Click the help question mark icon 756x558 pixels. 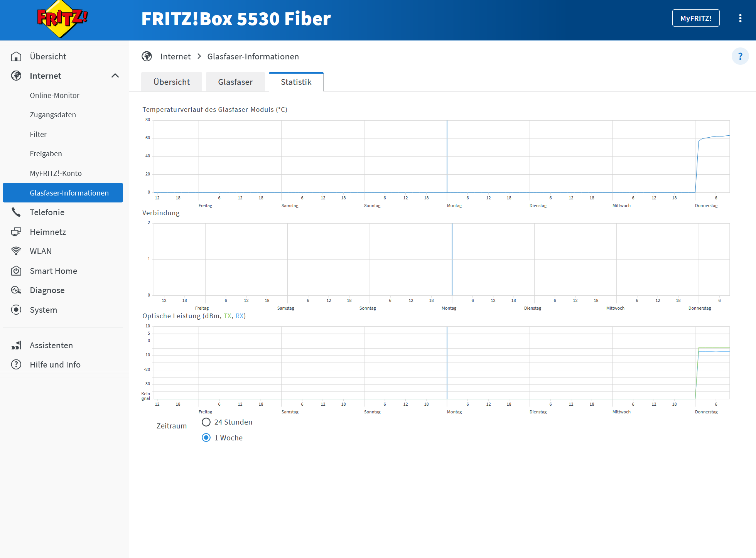point(740,57)
